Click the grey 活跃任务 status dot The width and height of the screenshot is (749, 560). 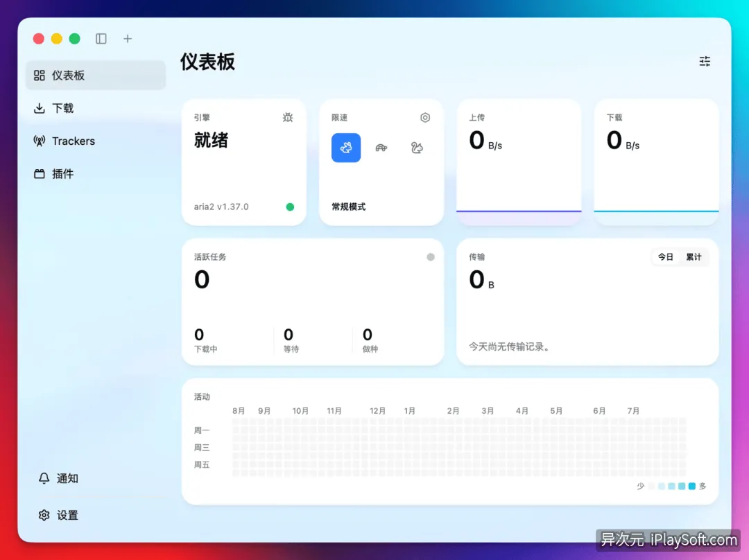[x=431, y=257]
